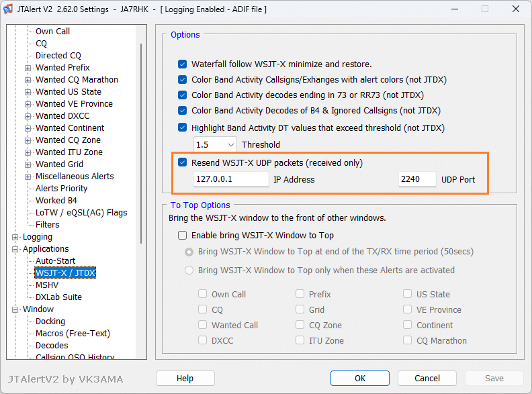532x394 pixels.
Task: Click the JTAlert app icon in title bar
Action: (x=8, y=9)
